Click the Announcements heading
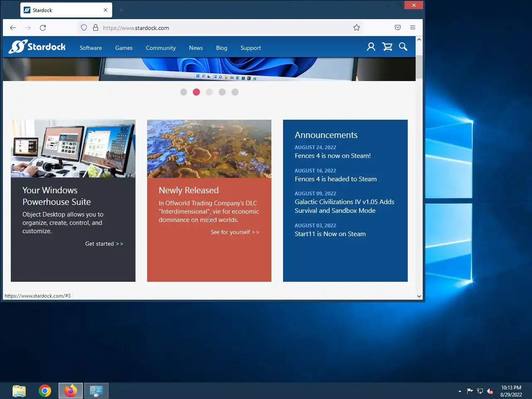 [326, 135]
